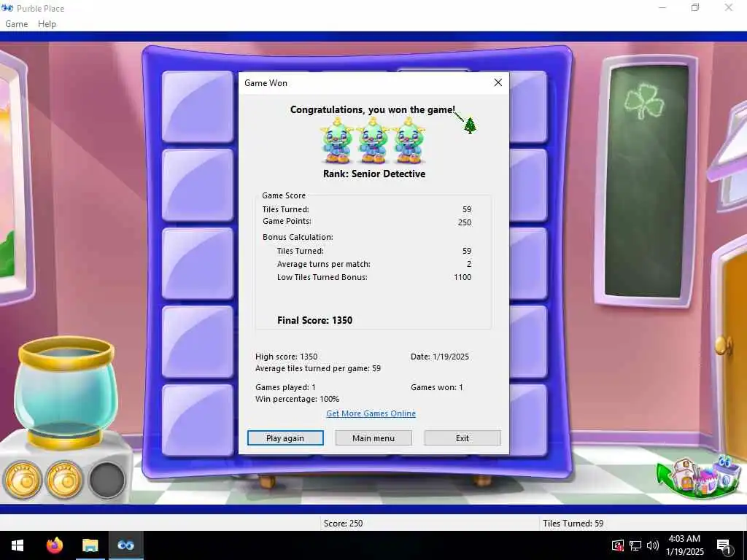Click the middle Purble character trophy

click(x=373, y=141)
